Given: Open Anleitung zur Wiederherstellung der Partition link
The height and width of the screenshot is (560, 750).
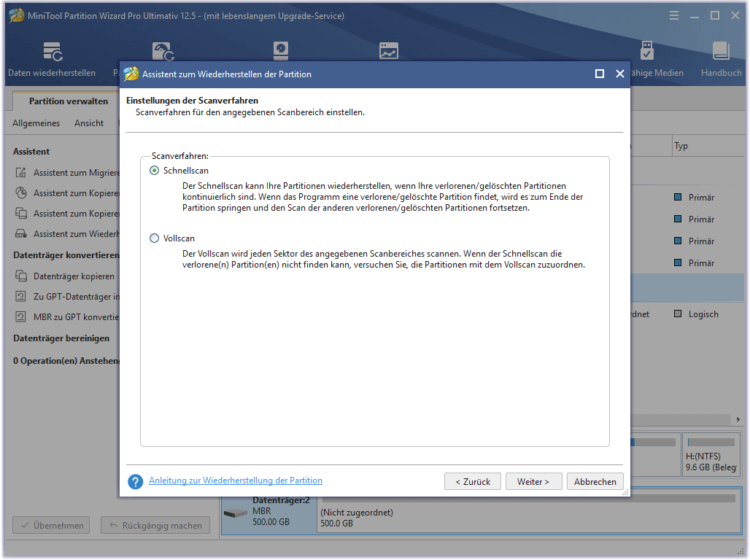Looking at the screenshot, I should coord(236,480).
